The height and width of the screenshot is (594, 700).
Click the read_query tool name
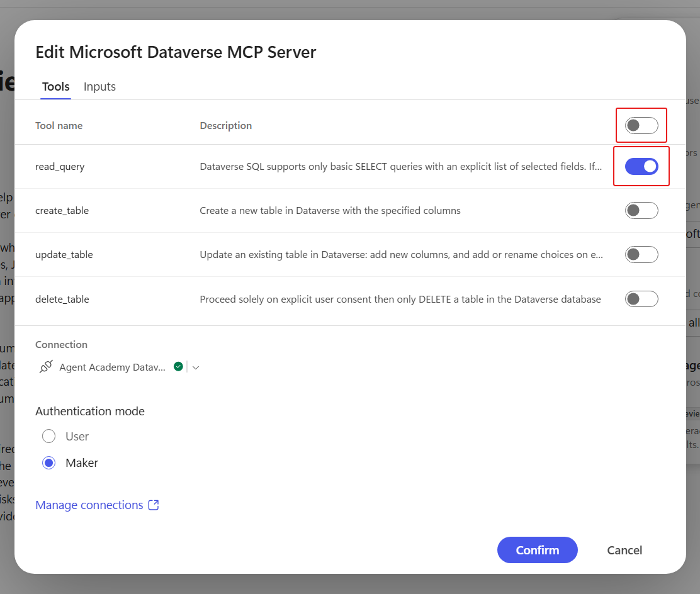pos(60,167)
